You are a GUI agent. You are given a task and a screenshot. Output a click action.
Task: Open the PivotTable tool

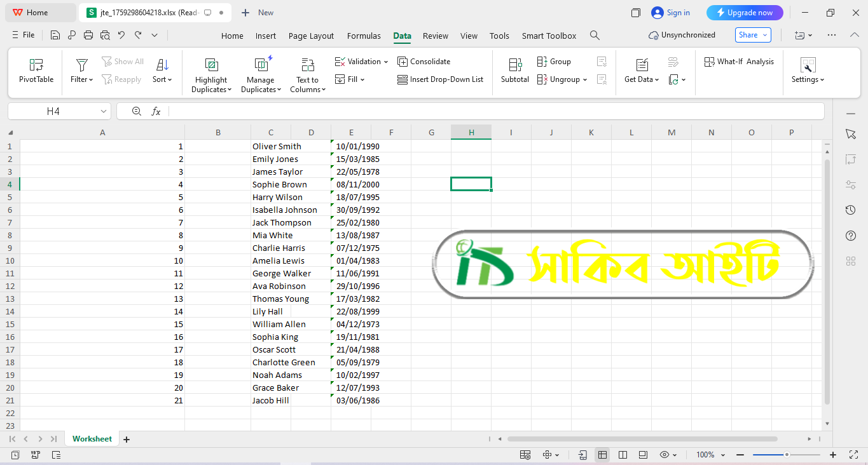point(36,71)
